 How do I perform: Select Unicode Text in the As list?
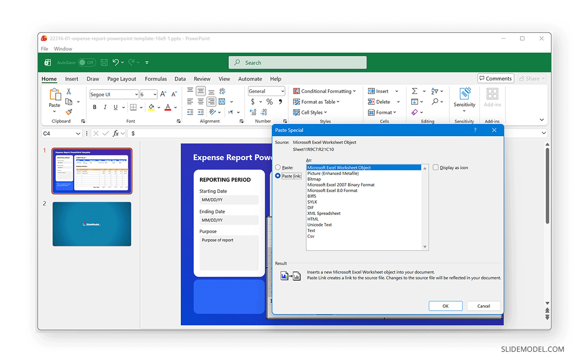[x=319, y=225]
